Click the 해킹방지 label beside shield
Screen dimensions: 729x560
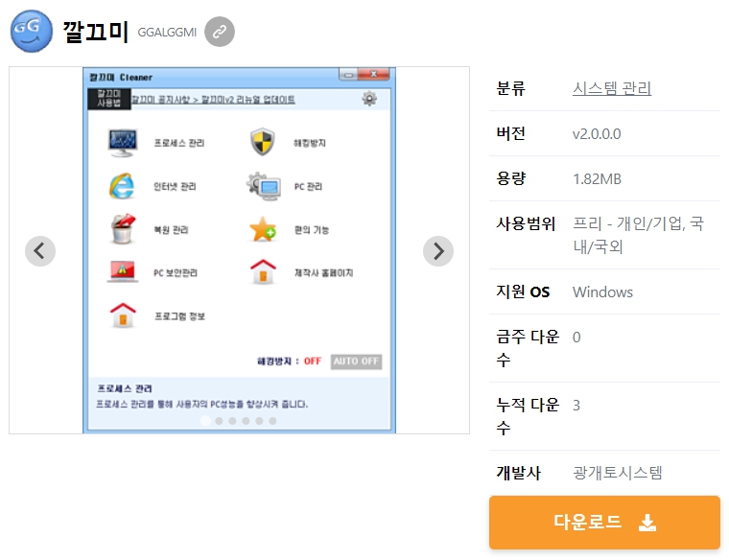tap(309, 143)
